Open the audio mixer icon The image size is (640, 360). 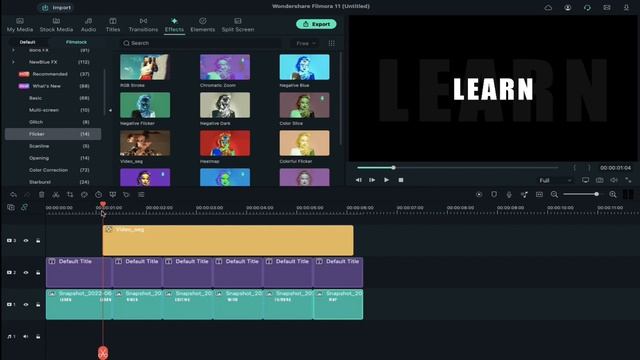coord(524,195)
